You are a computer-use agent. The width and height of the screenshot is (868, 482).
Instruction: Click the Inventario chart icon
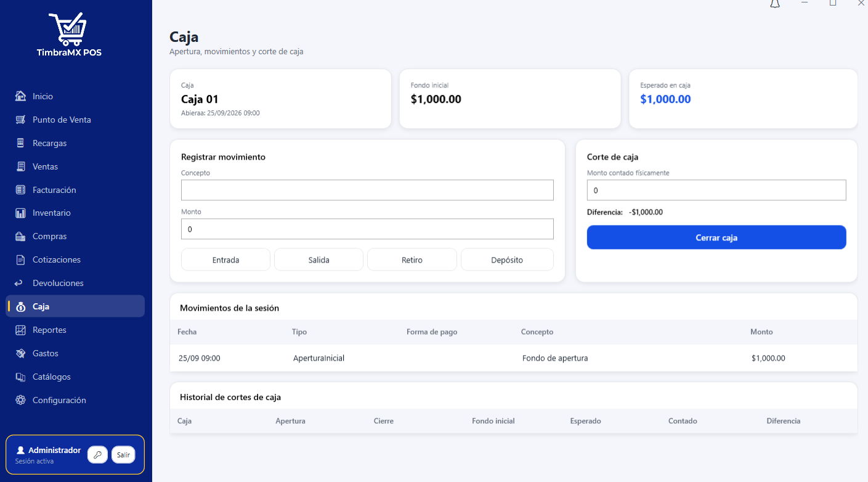20,213
